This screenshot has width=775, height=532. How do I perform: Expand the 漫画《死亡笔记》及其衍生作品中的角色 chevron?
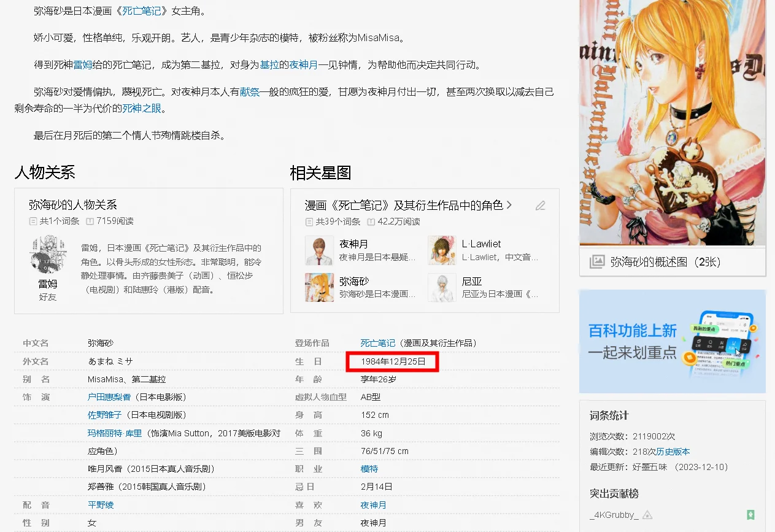(509, 205)
